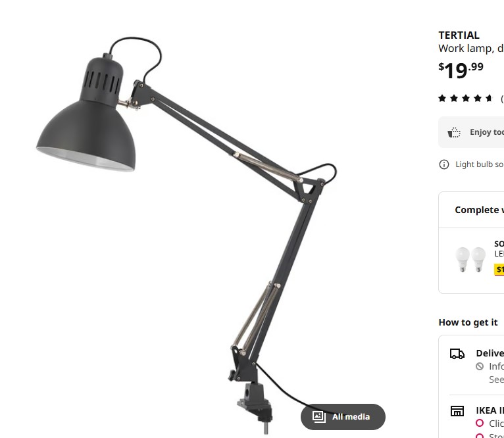
Task: Click the See link under Delivery info
Action: coord(496,379)
